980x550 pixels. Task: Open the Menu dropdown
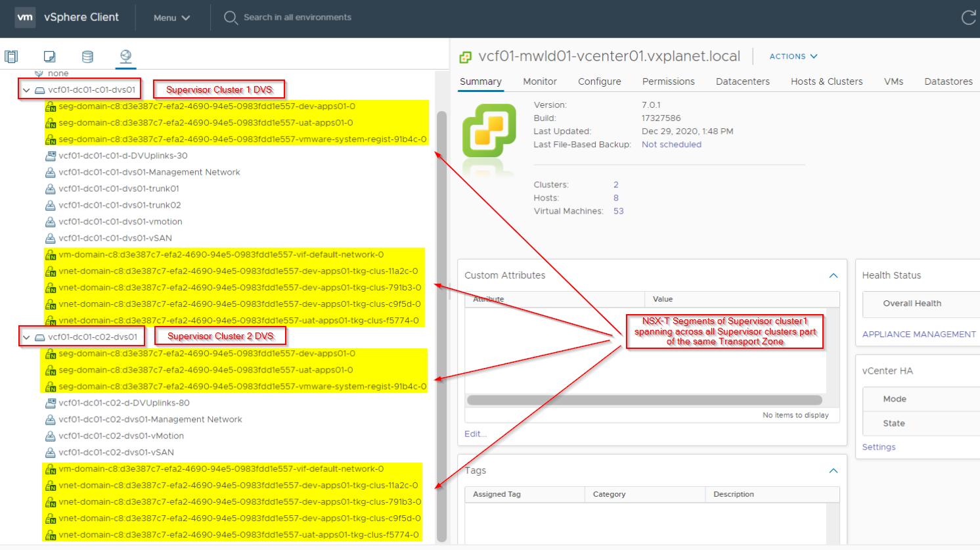171,18
